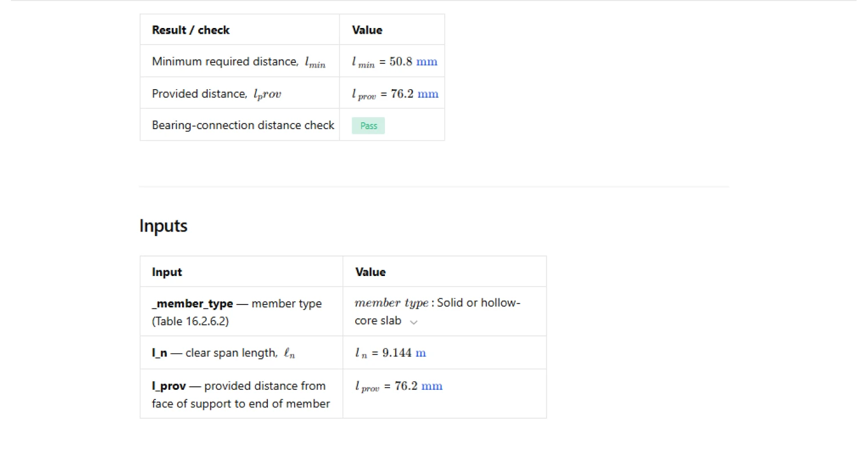868x456 pixels.
Task: Click the clear span value 9.144
Action: (x=396, y=353)
